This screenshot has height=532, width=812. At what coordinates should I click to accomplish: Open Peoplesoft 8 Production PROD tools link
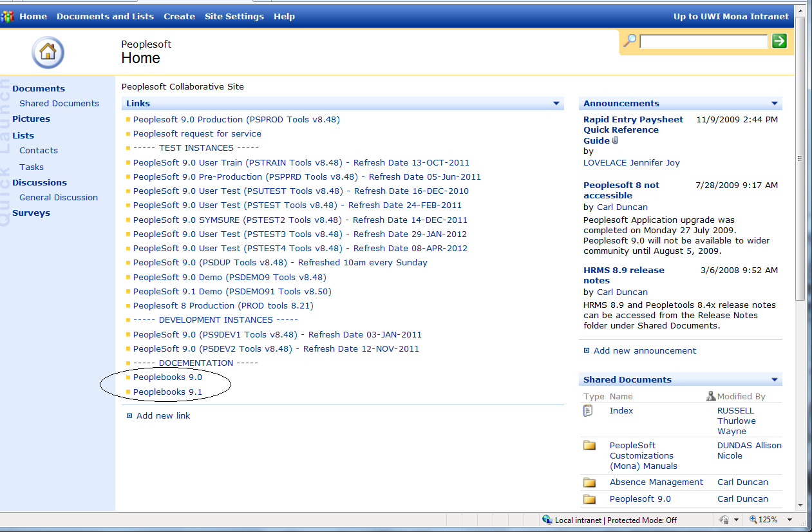(x=223, y=306)
